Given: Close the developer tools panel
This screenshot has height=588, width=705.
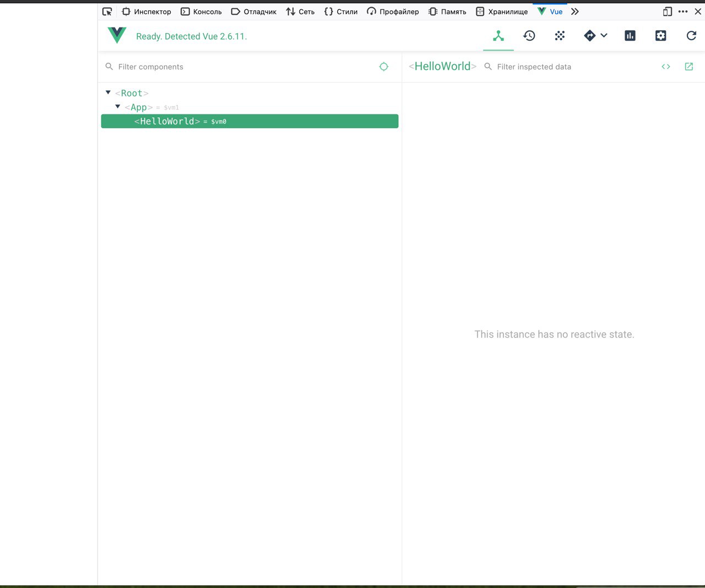Looking at the screenshot, I should [x=698, y=12].
